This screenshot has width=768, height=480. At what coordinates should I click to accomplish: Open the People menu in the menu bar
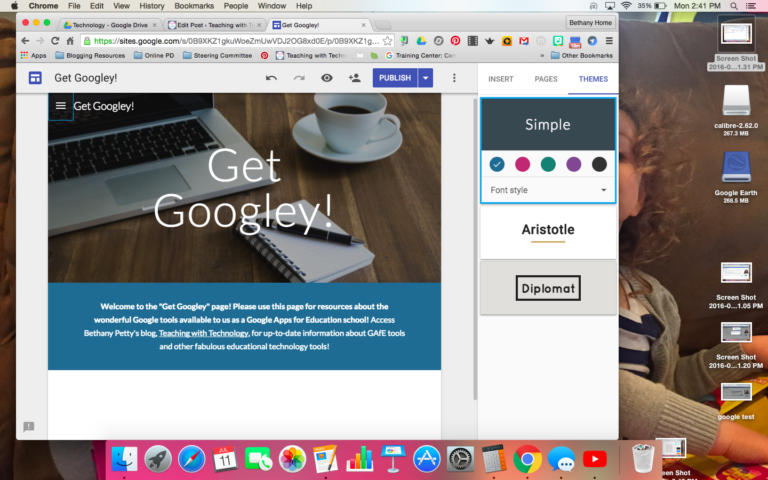(x=236, y=6)
